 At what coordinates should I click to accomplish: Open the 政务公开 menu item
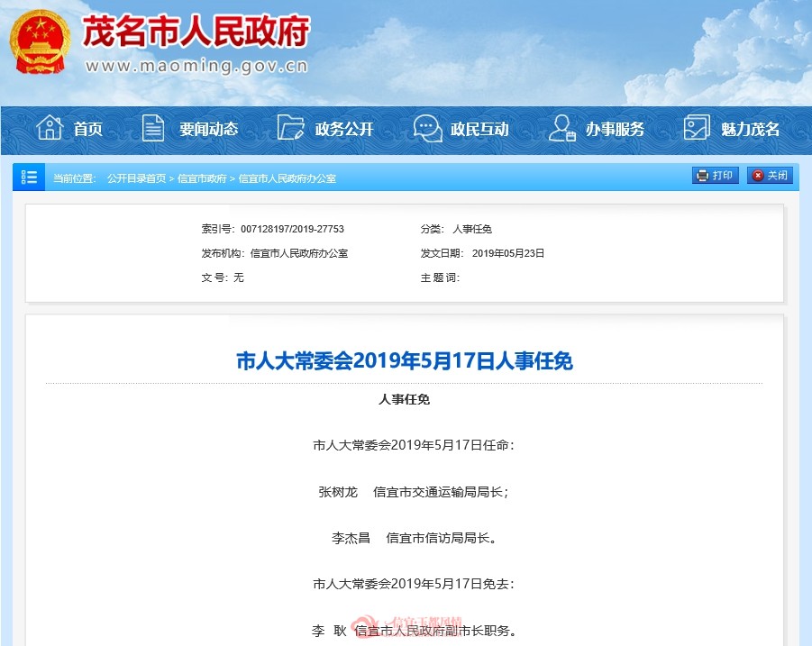[344, 129]
